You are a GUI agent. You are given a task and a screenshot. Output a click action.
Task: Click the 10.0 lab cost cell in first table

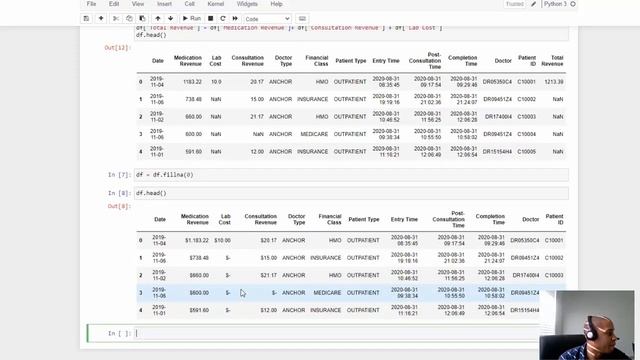(x=216, y=82)
